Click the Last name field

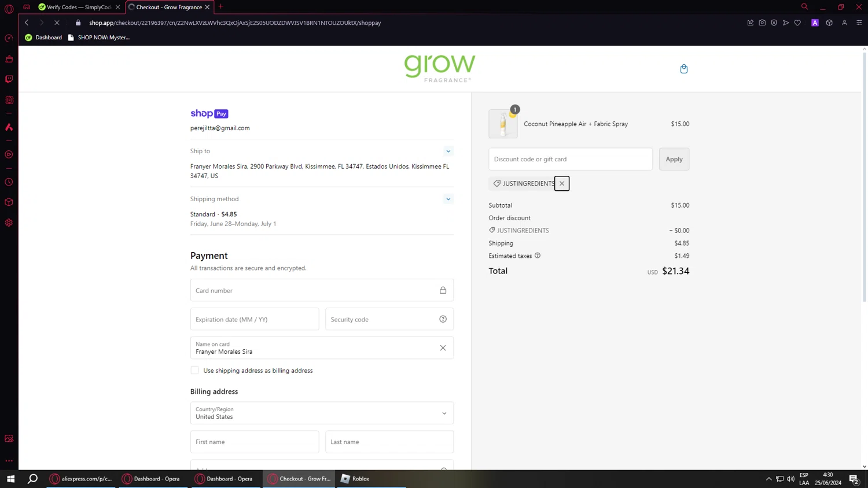tap(389, 442)
